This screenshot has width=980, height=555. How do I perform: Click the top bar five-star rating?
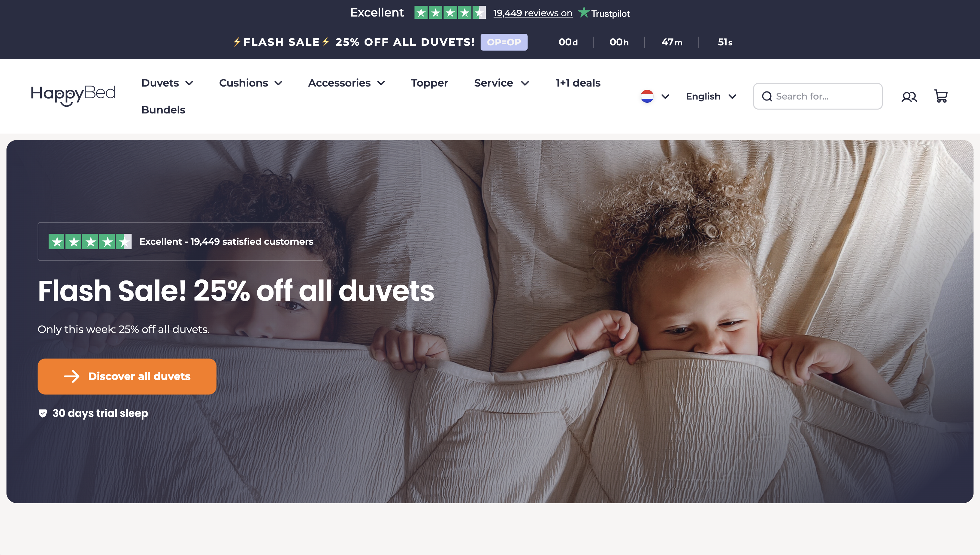point(450,13)
